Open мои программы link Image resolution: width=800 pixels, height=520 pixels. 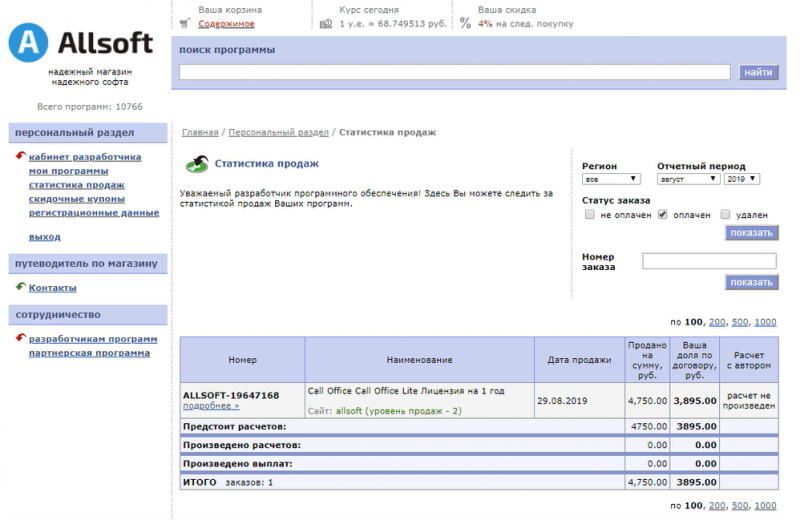click(68, 171)
